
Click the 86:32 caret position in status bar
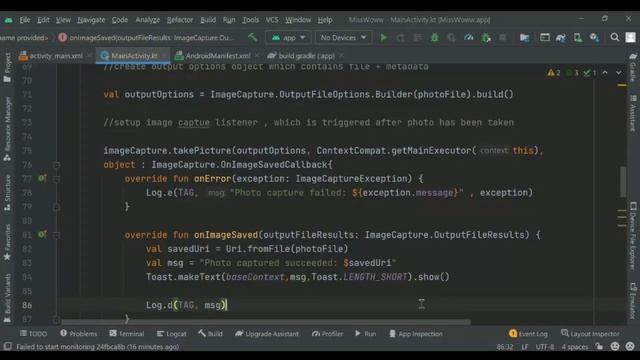pos(504,347)
